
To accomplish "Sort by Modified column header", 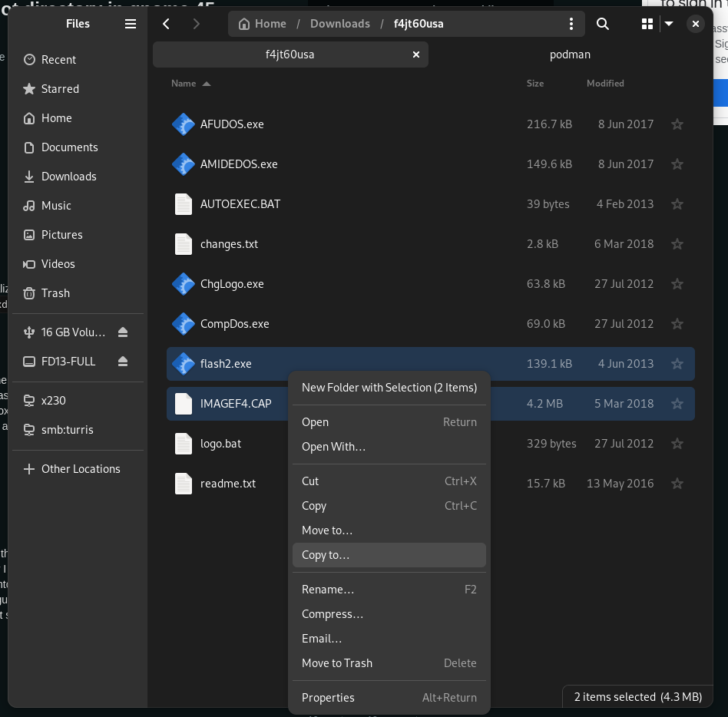I will point(605,84).
